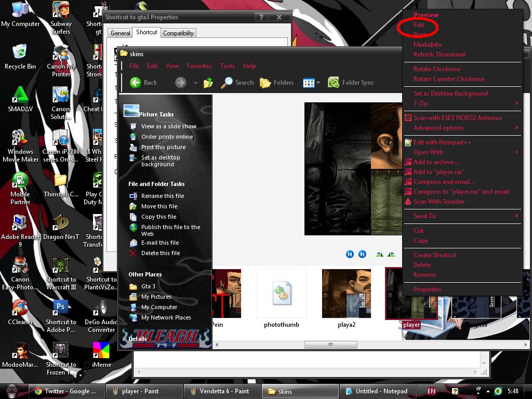Click View as a slide show link

tap(169, 126)
